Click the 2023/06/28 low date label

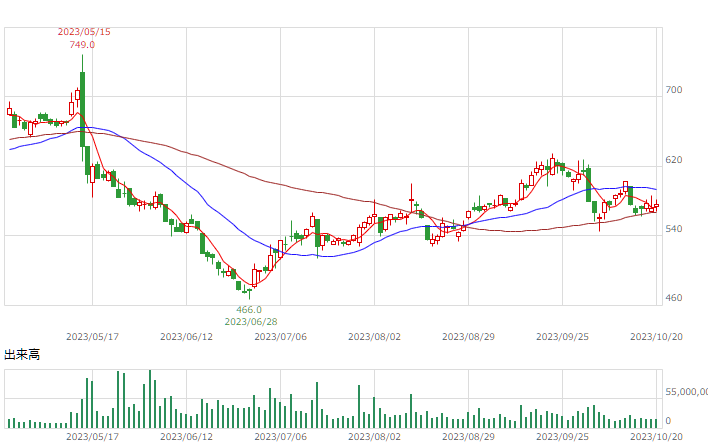click(x=251, y=322)
